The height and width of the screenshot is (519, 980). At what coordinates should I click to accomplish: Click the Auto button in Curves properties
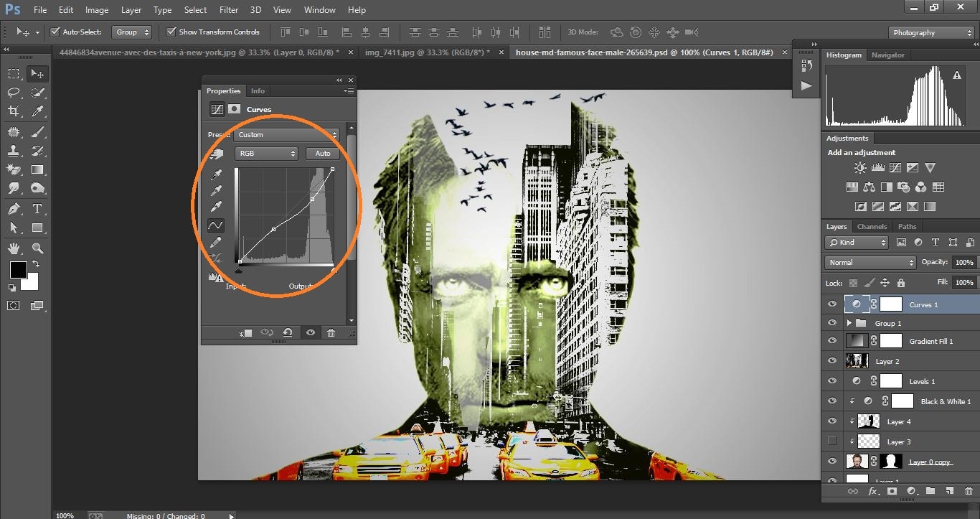[322, 153]
